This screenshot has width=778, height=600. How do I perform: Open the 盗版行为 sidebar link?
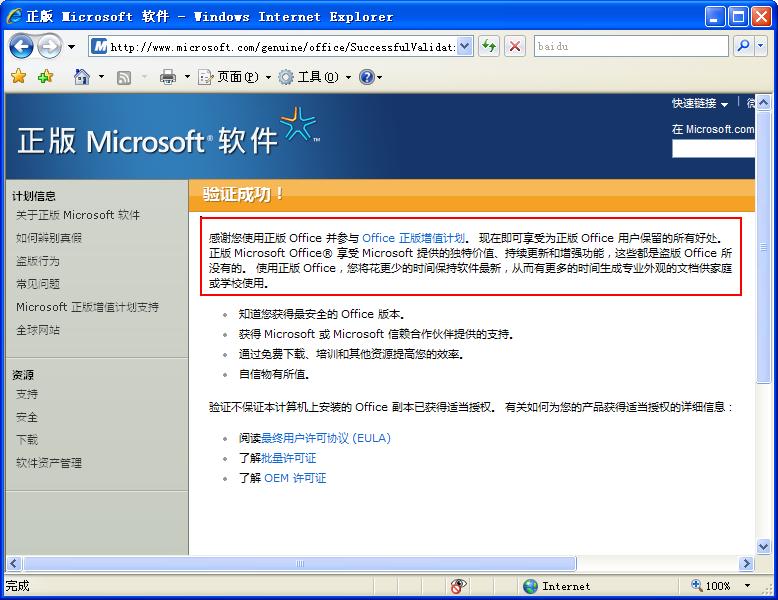(38, 261)
